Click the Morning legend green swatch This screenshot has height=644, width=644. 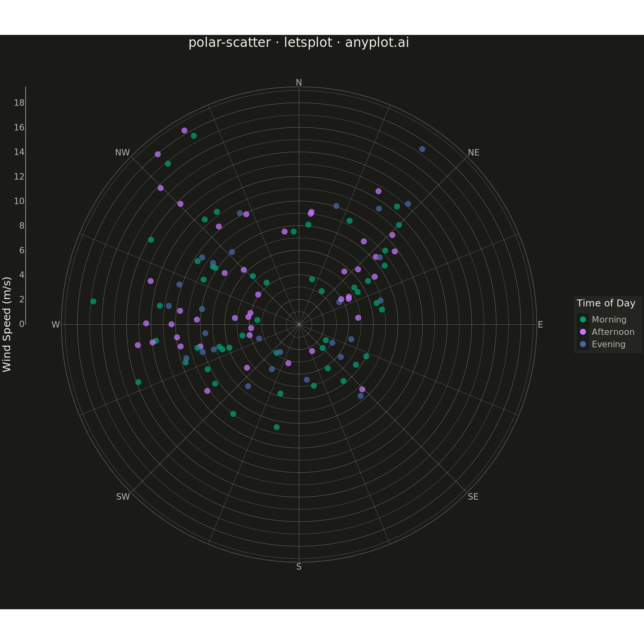(x=583, y=319)
